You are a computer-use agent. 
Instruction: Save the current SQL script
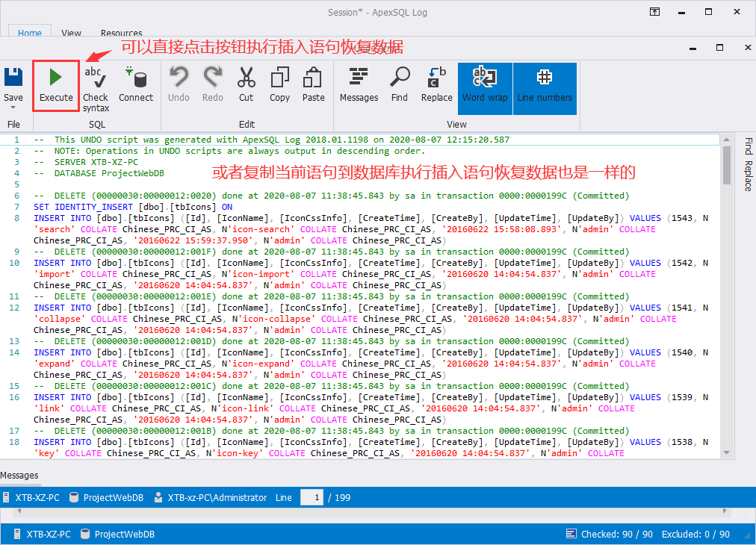(x=13, y=82)
